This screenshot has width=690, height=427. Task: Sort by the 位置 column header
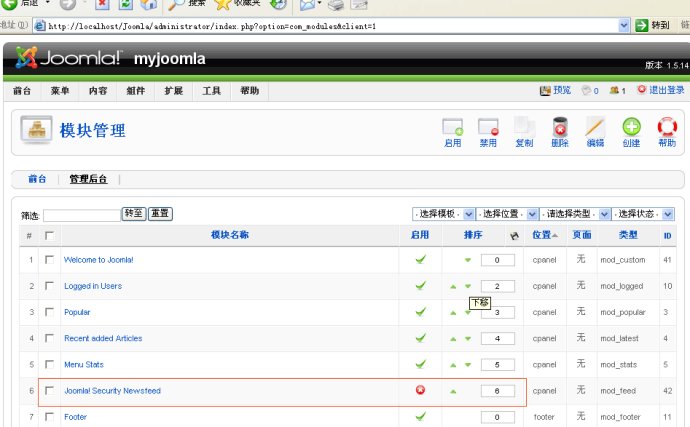544,235
